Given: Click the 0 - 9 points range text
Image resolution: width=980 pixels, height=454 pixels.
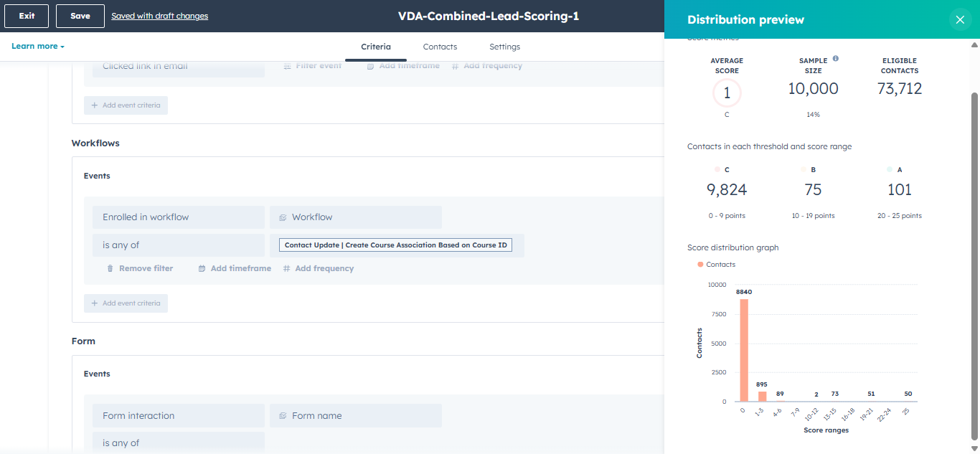Looking at the screenshot, I should (727, 216).
